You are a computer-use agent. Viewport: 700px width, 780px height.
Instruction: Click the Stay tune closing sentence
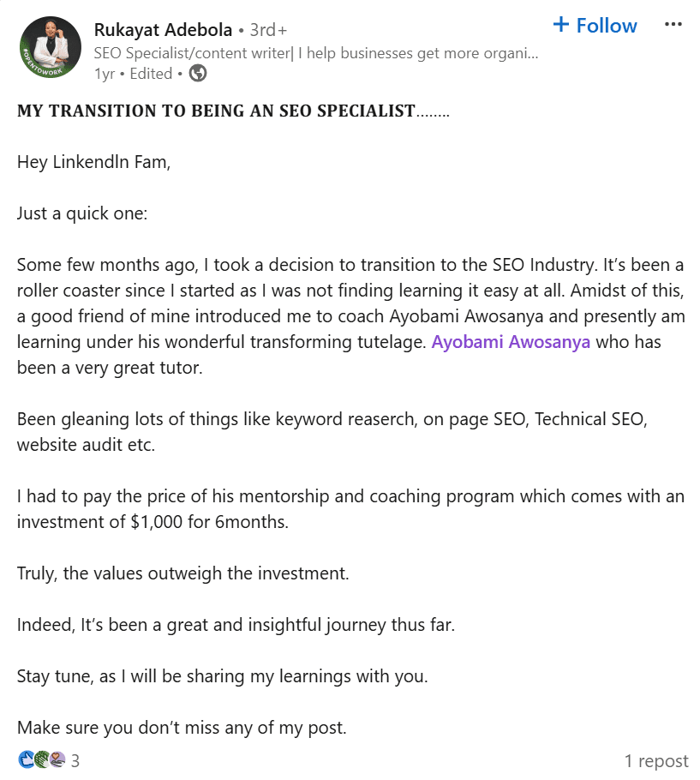click(x=222, y=676)
